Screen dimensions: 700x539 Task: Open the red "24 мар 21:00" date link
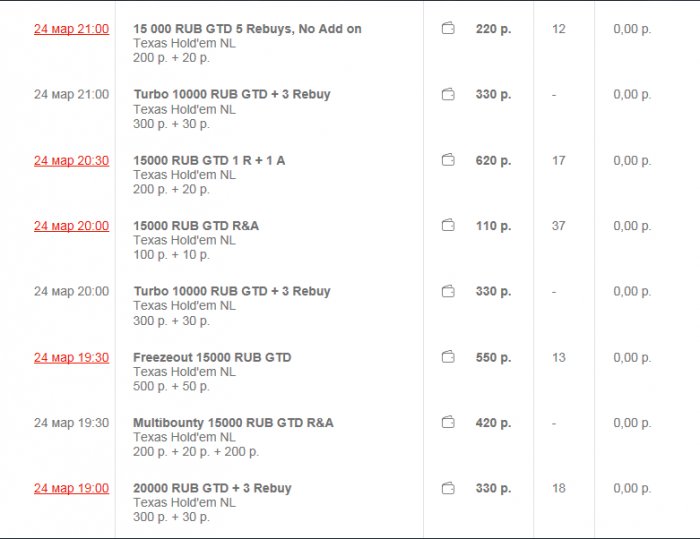(x=71, y=29)
